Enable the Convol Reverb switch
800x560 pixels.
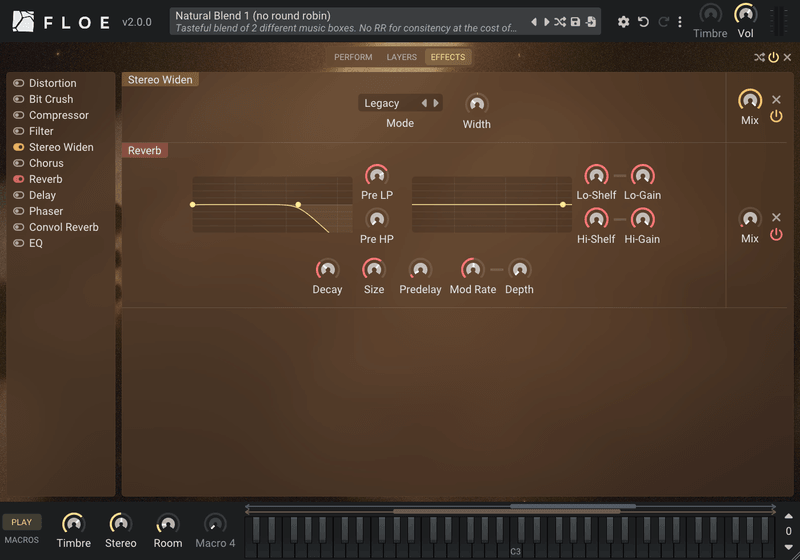click(19, 227)
